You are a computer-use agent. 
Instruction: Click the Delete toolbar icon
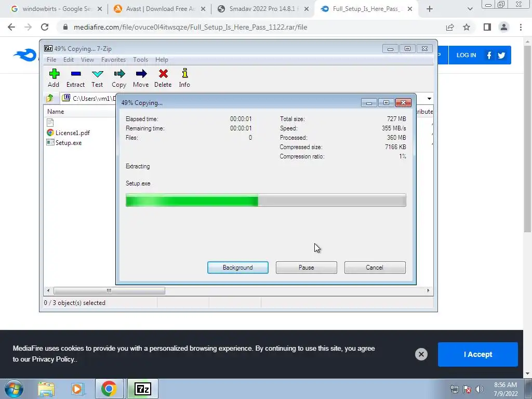click(x=163, y=78)
